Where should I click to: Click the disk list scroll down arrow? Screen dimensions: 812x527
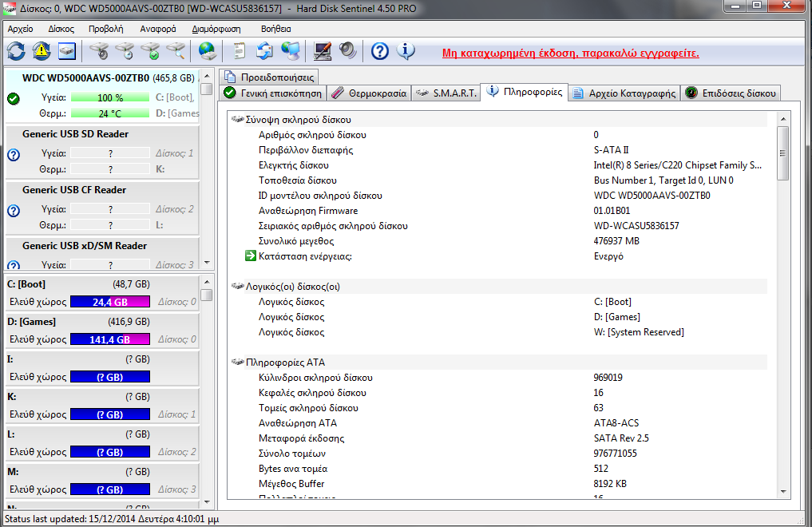pos(207,263)
